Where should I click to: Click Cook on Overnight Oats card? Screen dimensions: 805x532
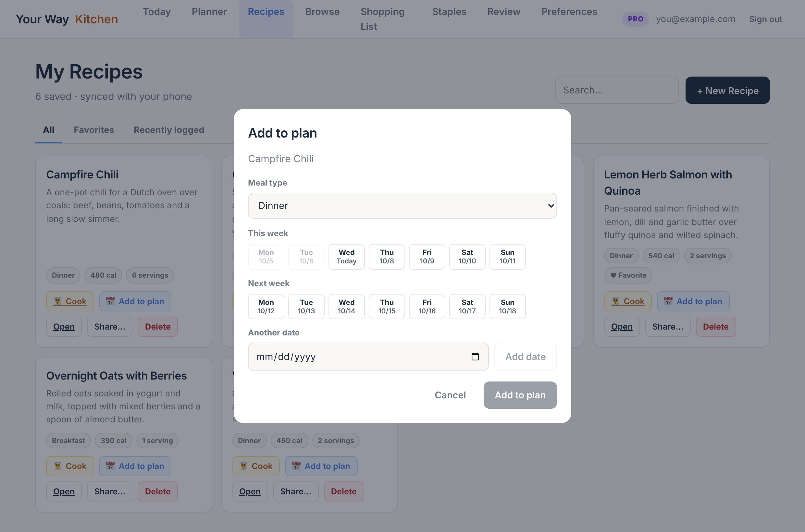click(x=70, y=466)
